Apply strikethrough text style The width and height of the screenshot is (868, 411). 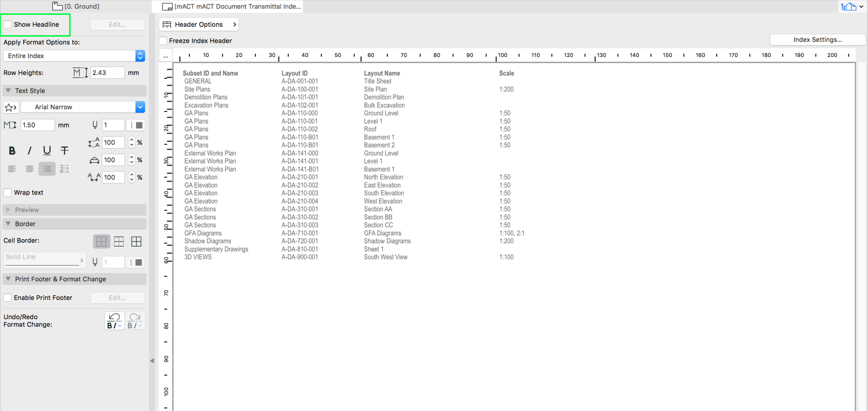pyautogui.click(x=64, y=150)
